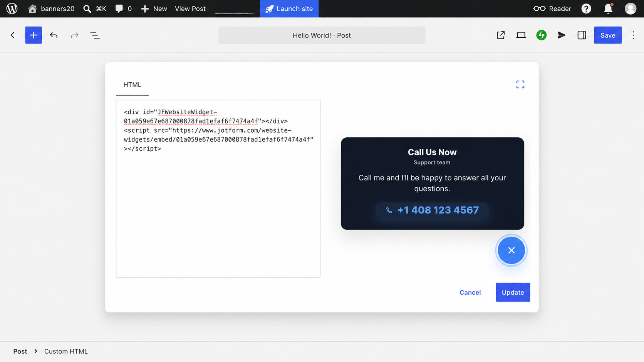The height and width of the screenshot is (362, 644).
Task: Click View Post link
Action: click(x=190, y=8)
